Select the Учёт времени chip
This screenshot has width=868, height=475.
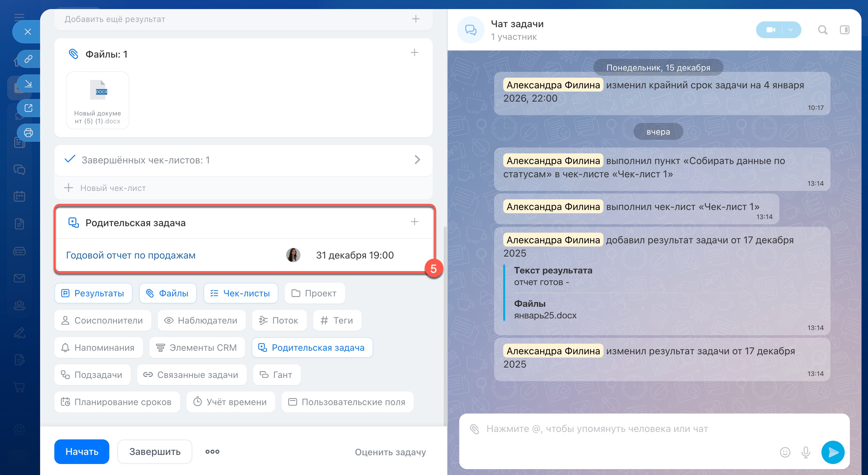point(231,402)
